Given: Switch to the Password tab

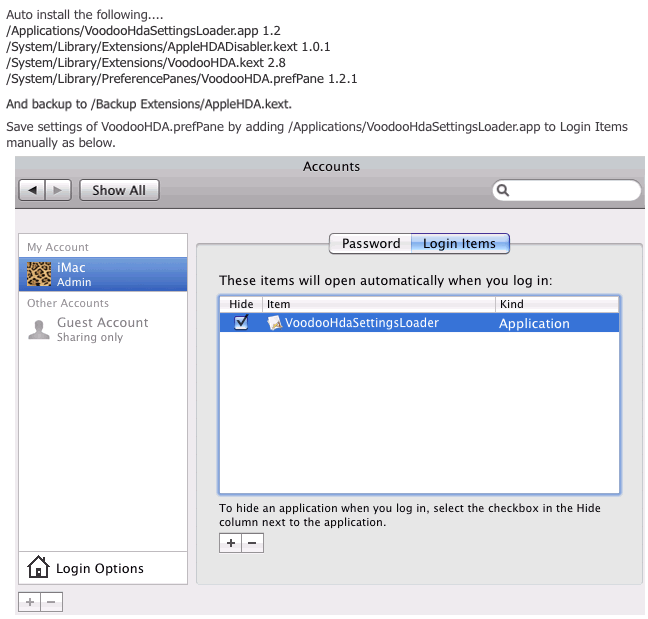Looking at the screenshot, I should coord(370,243).
